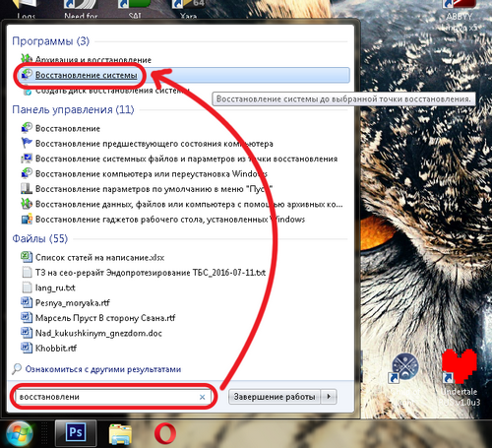
Task: Open file Pesnya_moryaka.rtf
Action: point(73,302)
